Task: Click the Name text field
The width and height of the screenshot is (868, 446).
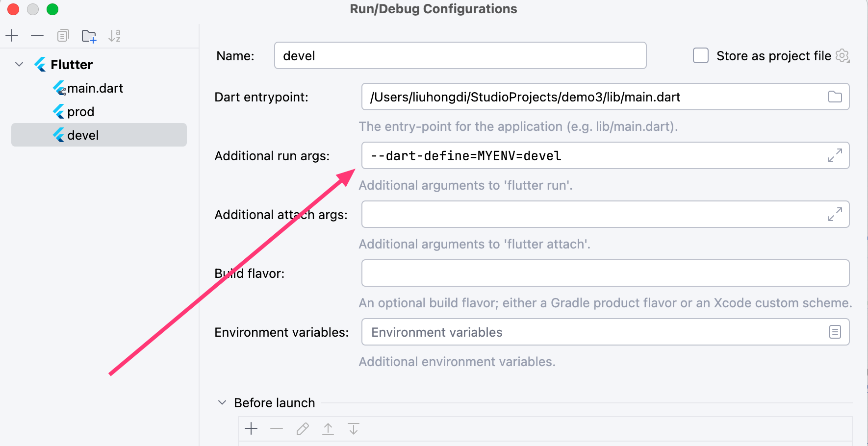Action: [x=460, y=56]
